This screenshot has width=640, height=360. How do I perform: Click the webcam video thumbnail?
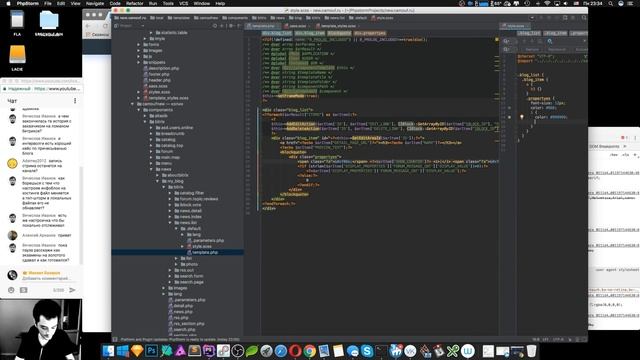pos(41,329)
